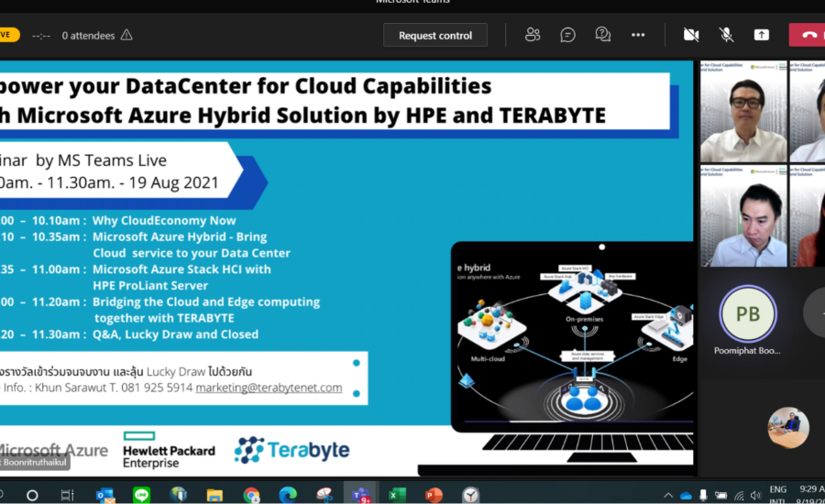The image size is (825, 504).
Task: Open the Snipping tool on taskbar
Action: tap(324, 495)
